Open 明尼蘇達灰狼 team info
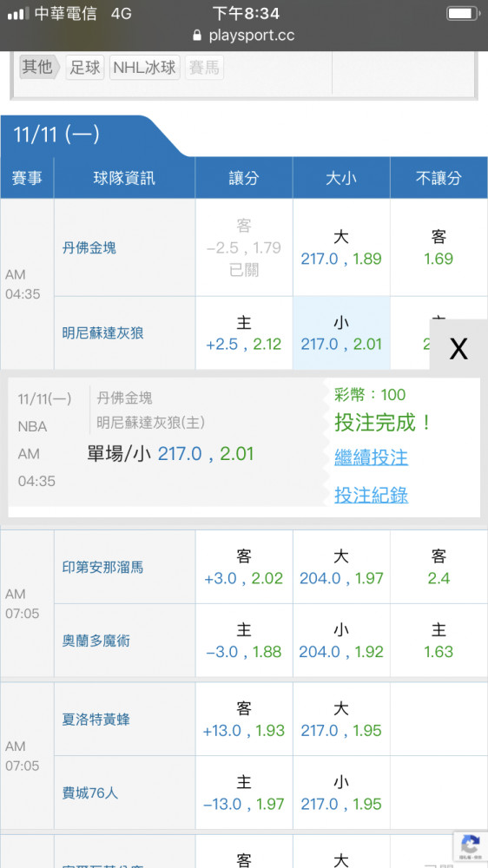Viewport: 488px width, 868px height. tap(103, 332)
